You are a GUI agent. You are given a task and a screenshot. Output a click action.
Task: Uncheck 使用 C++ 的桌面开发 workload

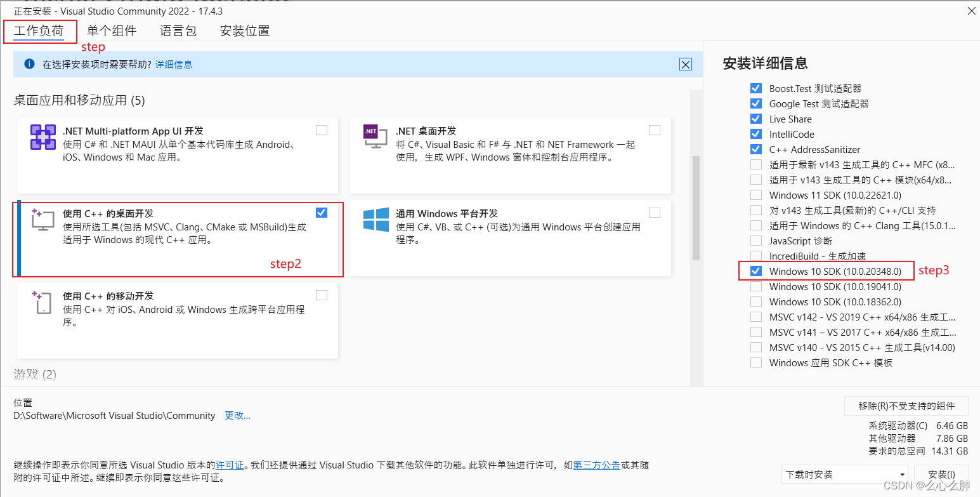(x=322, y=213)
